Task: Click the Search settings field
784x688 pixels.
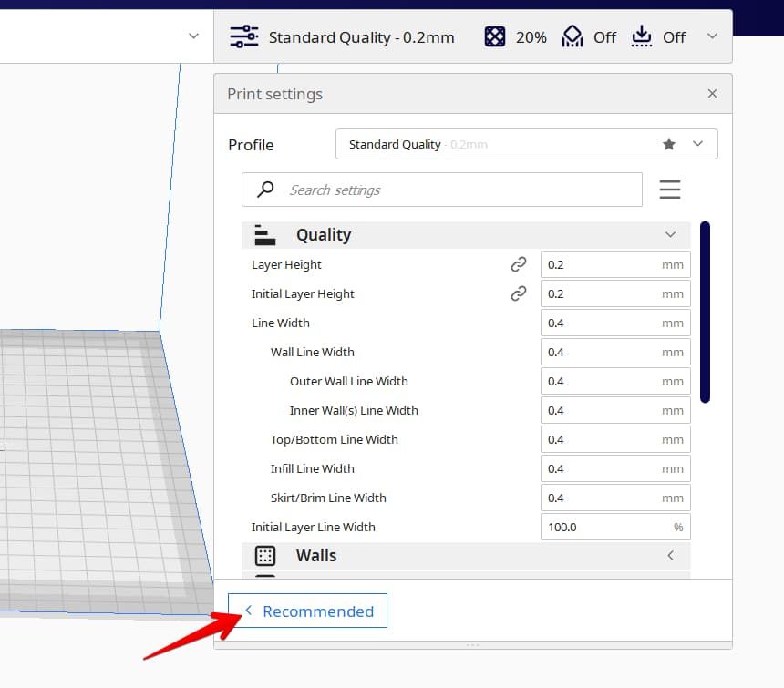Action: pos(456,190)
